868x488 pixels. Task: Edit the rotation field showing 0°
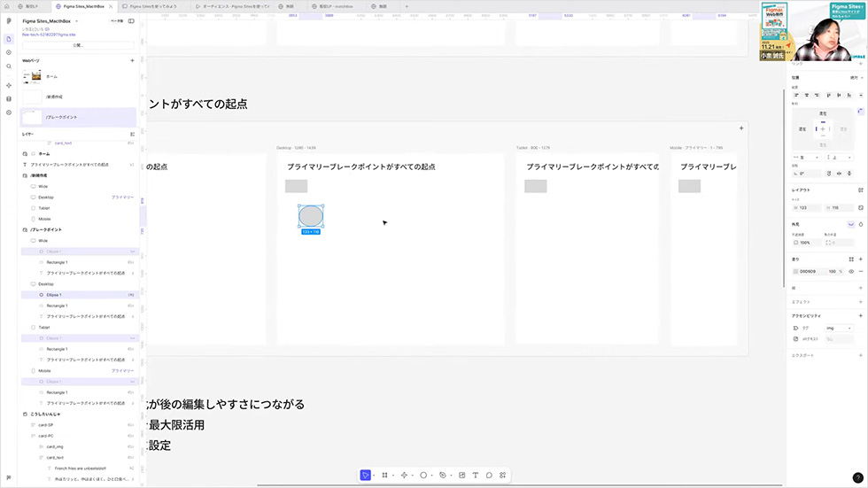tap(807, 174)
